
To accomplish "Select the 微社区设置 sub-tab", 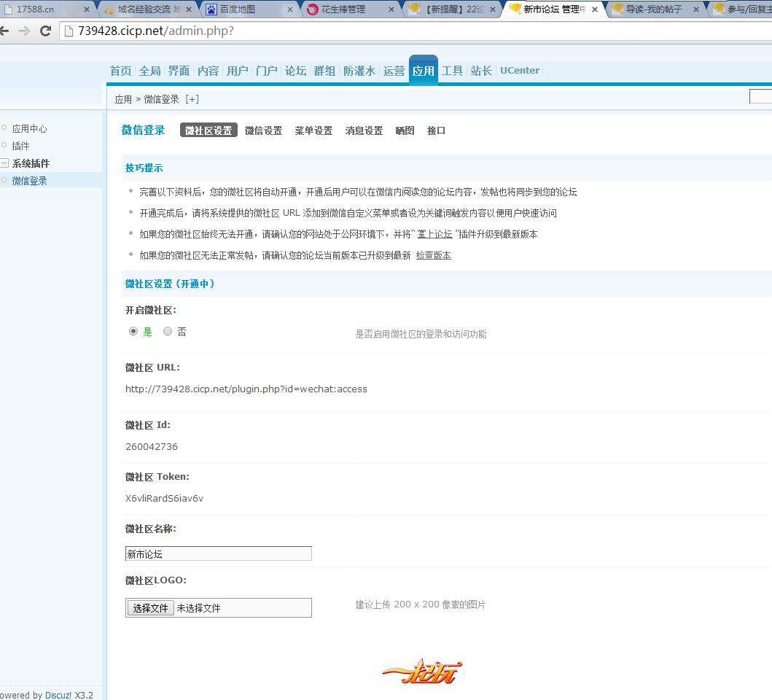I will tap(208, 130).
